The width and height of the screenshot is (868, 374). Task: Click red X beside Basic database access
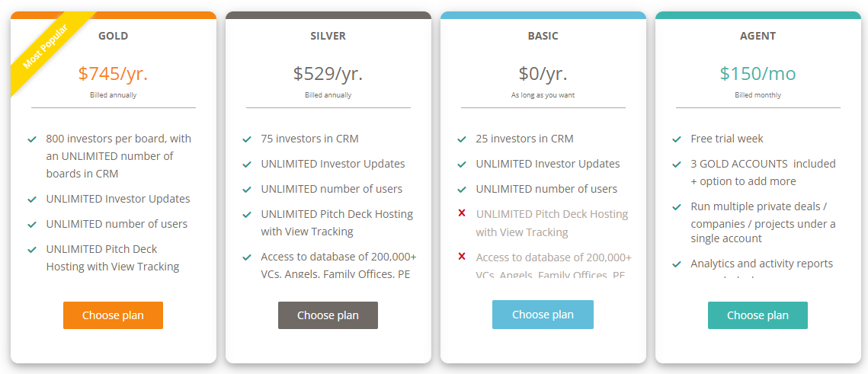(462, 256)
